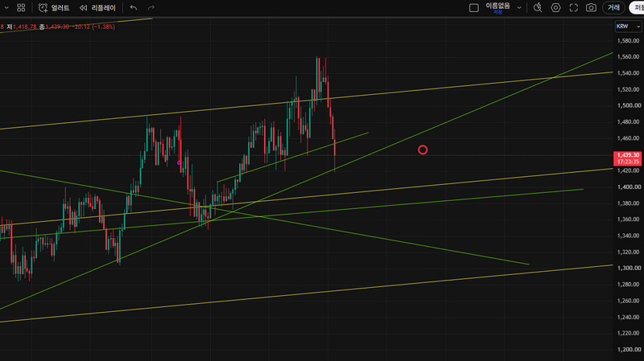Start bar replay with 리플레이
The image size is (644, 361).
(97, 8)
